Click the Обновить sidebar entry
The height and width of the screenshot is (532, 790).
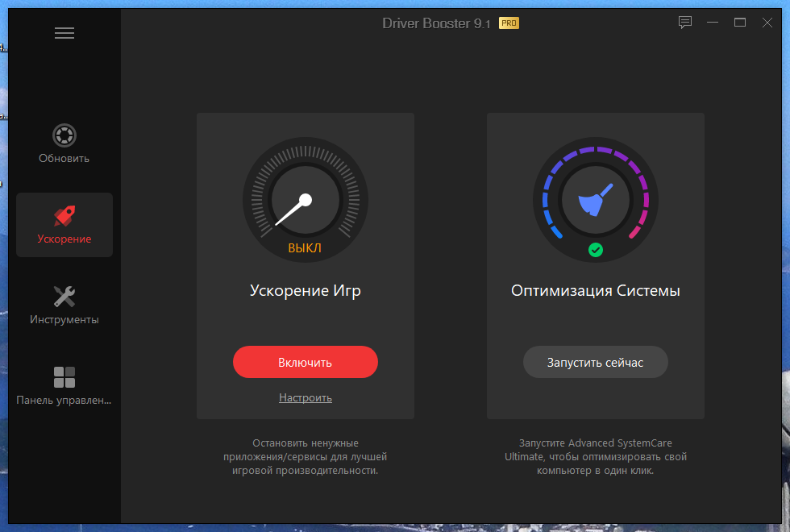click(x=64, y=157)
